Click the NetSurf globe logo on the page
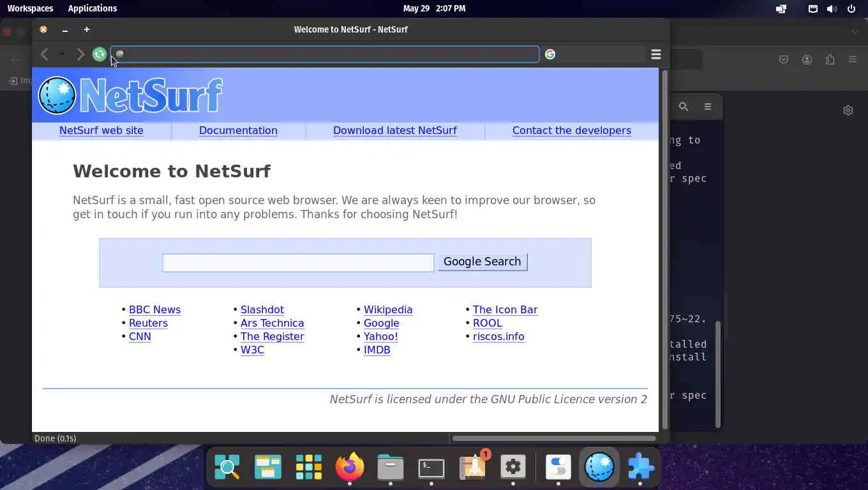The image size is (868, 490). tap(57, 95)
